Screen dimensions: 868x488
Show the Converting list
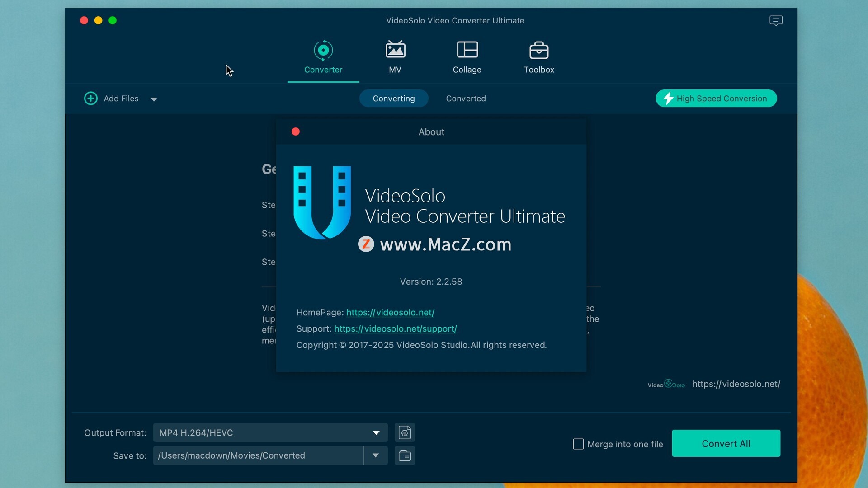point(394,99)
